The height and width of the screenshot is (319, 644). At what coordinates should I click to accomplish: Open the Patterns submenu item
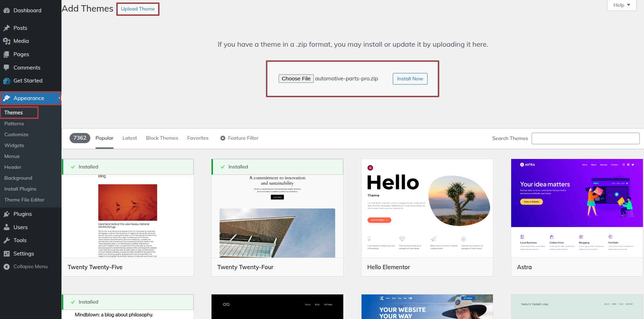(14, 124)
